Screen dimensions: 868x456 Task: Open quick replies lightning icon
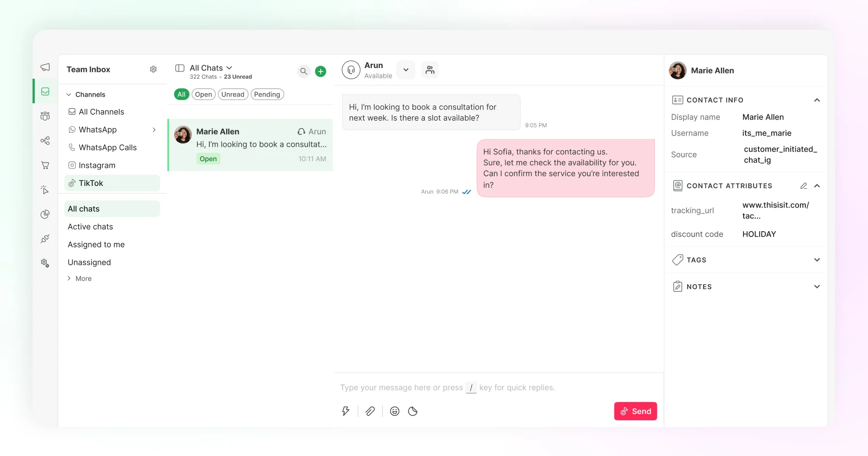pyautogui.click(x=346, y=411)
